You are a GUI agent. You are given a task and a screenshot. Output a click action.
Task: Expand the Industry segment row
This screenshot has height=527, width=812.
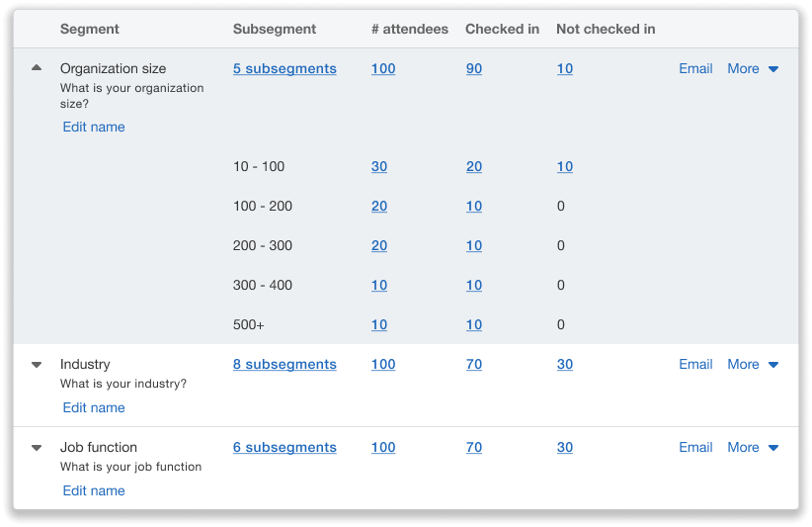pyautogui.click(x=37, y=365)
